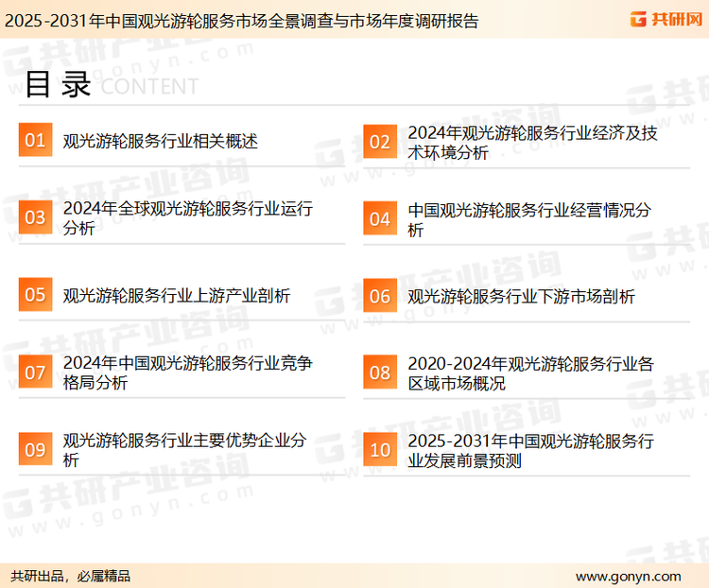Click the orange 07 chapter badge
The image size is (709, 588).
pos(35,372)
